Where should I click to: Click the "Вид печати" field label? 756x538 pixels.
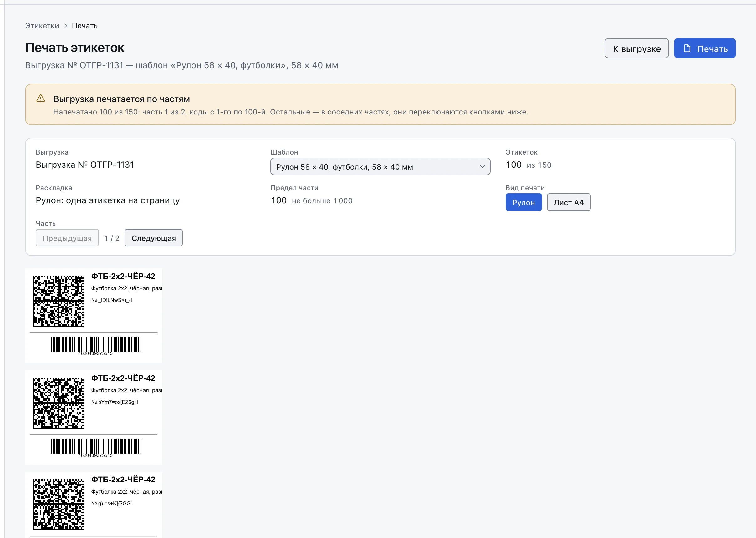click(525, 188)
